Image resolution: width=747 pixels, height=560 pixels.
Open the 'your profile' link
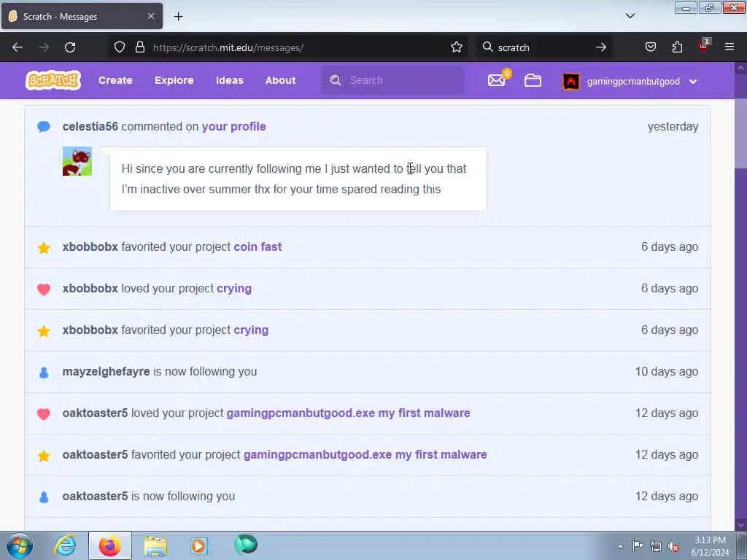pyautogui.click(x=234, y=127)
